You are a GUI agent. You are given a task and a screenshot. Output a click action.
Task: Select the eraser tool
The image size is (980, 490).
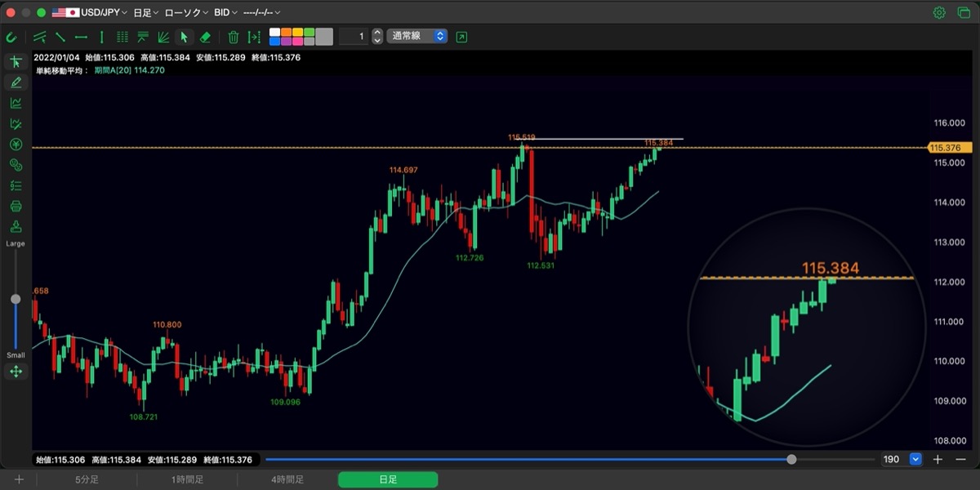[205, 37]
